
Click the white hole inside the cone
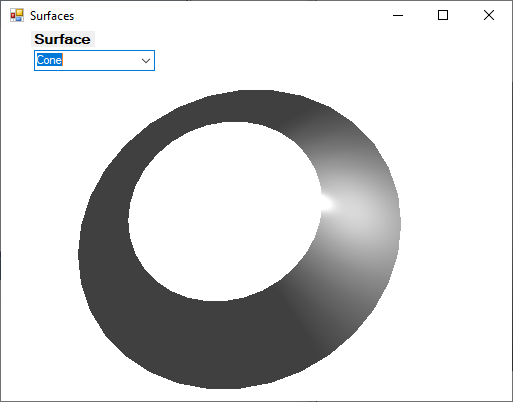pos(224,212)
